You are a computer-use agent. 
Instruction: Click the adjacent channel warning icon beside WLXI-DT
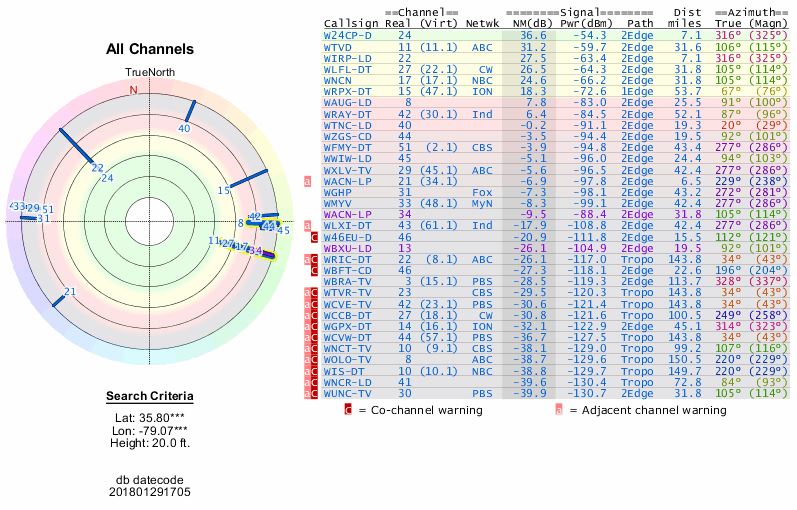point(308,226)
